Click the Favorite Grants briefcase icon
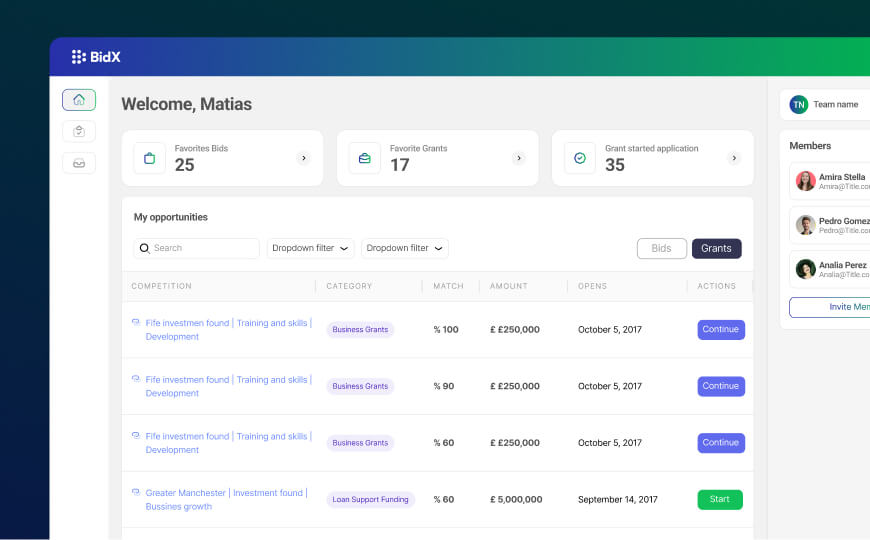The image size is (870, 540). [x=365, y=158]
